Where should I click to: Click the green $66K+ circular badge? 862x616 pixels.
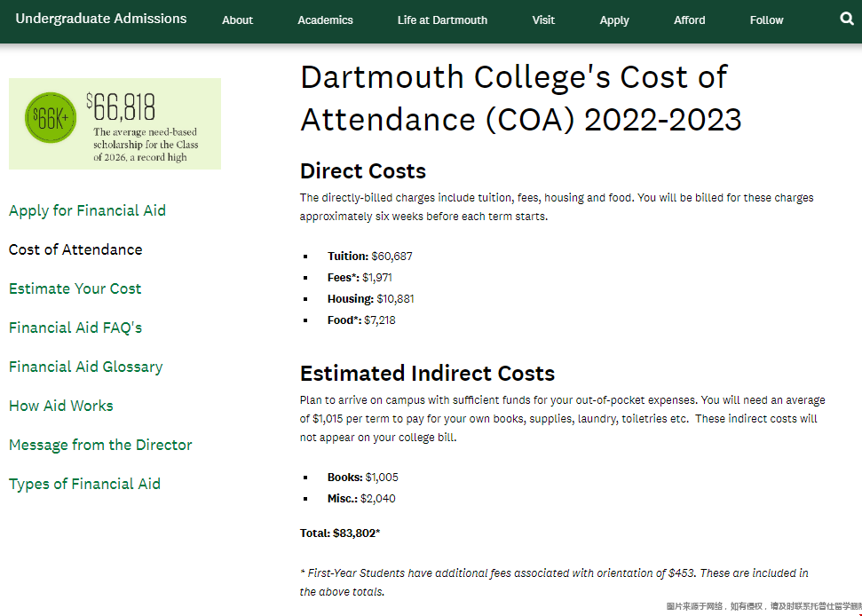(51, 117)
